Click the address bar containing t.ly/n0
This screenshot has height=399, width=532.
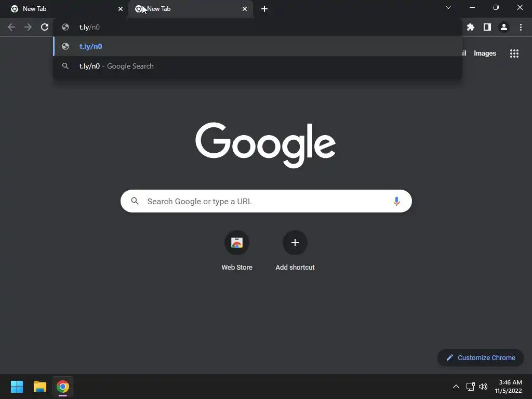258,27
